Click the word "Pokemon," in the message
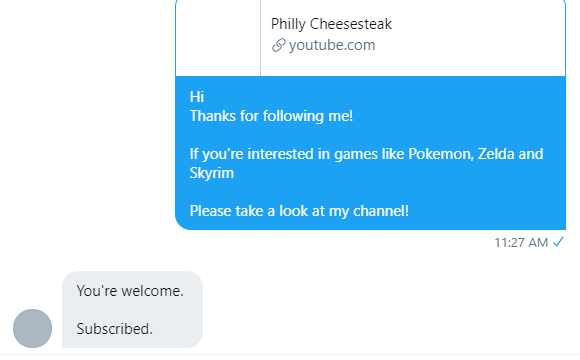Image resolution: width=580 pixels, height=360 pixels. click(x=441, y=154)
